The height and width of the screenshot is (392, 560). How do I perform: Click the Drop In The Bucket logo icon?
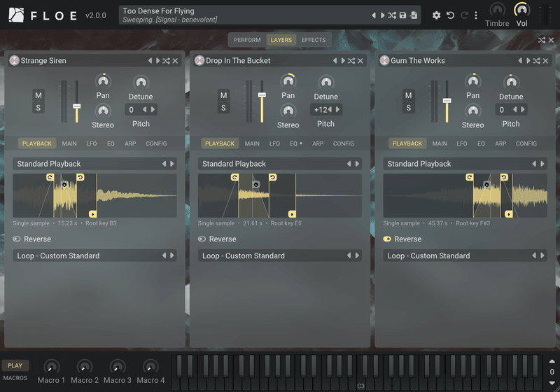point(199,61)
